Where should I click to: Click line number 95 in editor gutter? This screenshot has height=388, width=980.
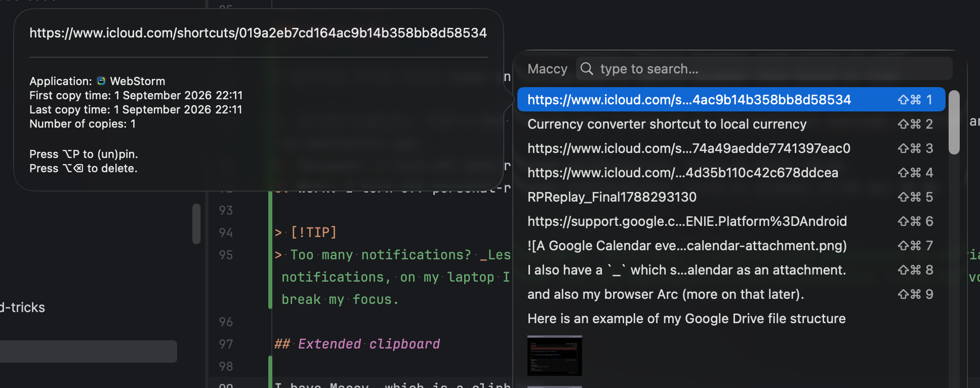coord(226,255)
